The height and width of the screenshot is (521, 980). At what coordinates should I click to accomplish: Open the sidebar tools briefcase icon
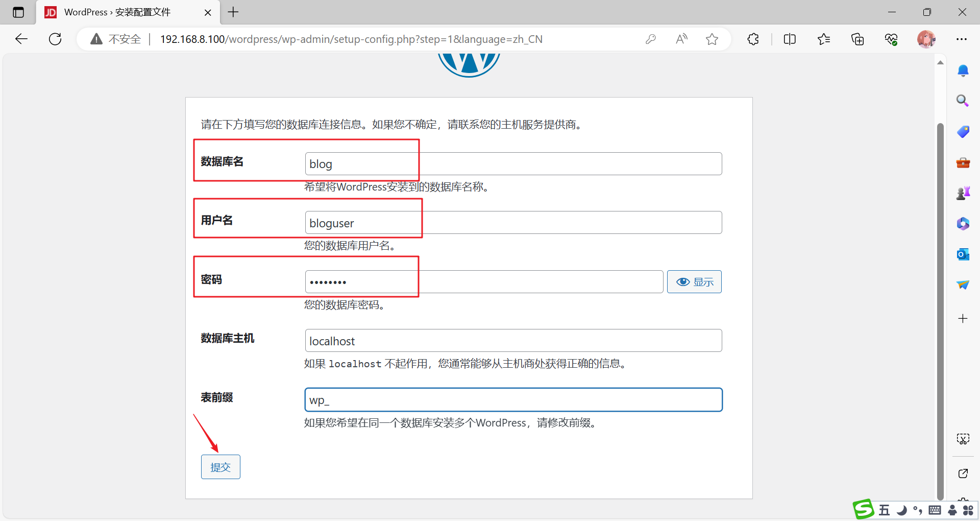963,162
